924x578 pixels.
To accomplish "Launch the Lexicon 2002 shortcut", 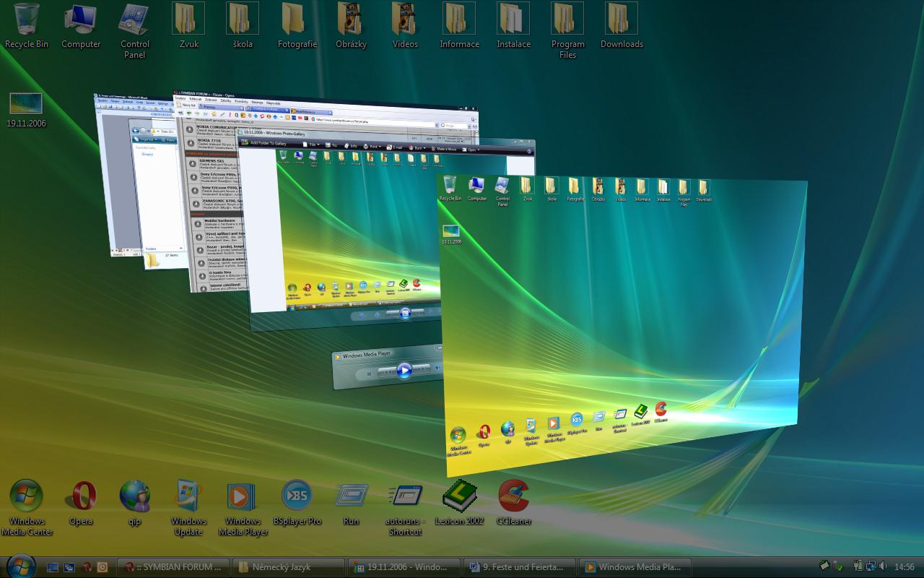I will click(459, 503).
